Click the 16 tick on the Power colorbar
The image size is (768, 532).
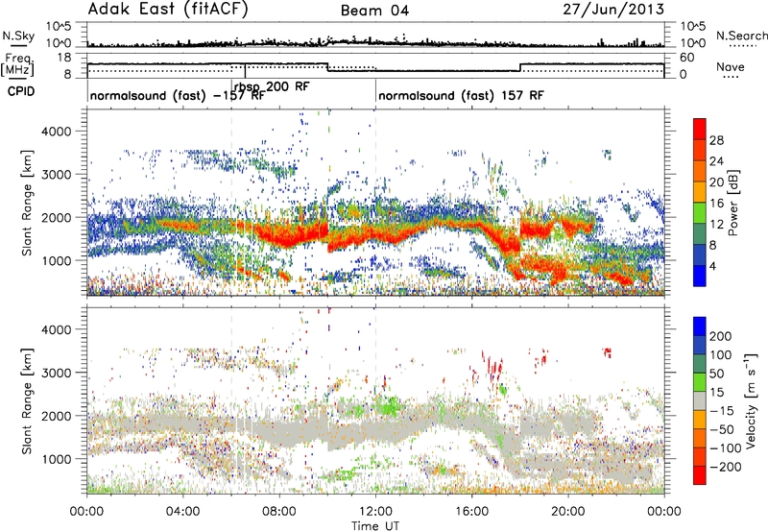716,204
